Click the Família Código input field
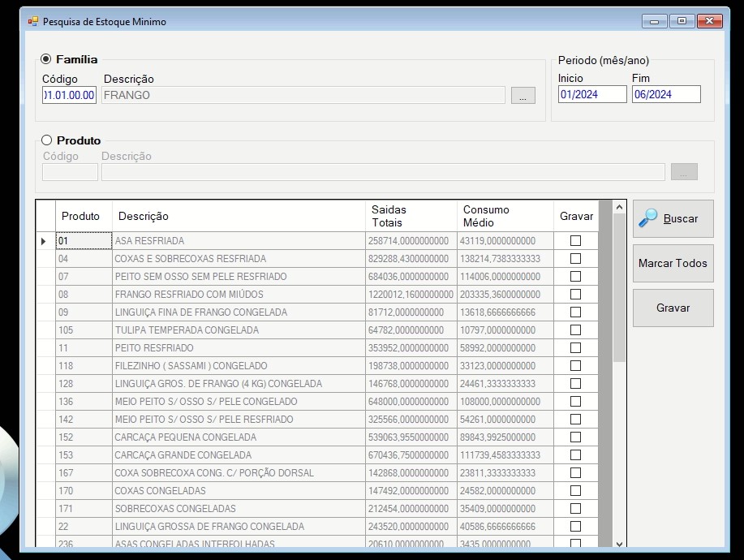The image size is (744, 560). 69,95
